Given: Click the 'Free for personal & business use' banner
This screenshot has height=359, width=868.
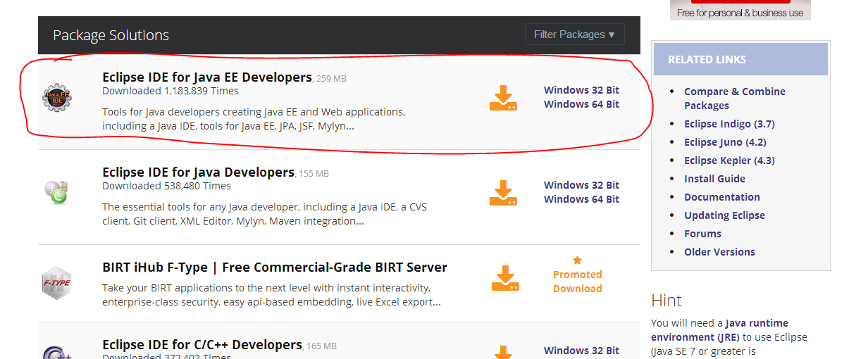Looking at the screenshot, I should (740, 10).
